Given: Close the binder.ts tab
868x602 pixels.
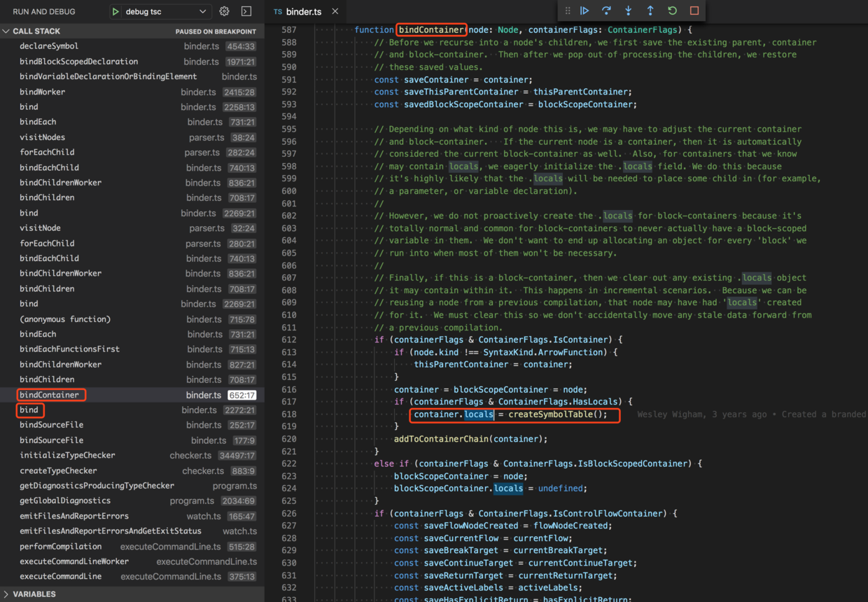Looking at the screenshot, I should tap(335, 11).
